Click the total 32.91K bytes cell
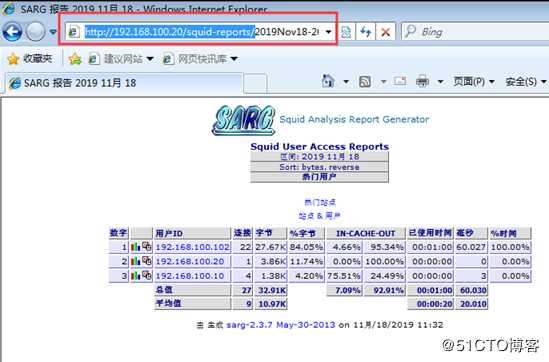This screenshot has width=549, height=362. click(270, 290)
